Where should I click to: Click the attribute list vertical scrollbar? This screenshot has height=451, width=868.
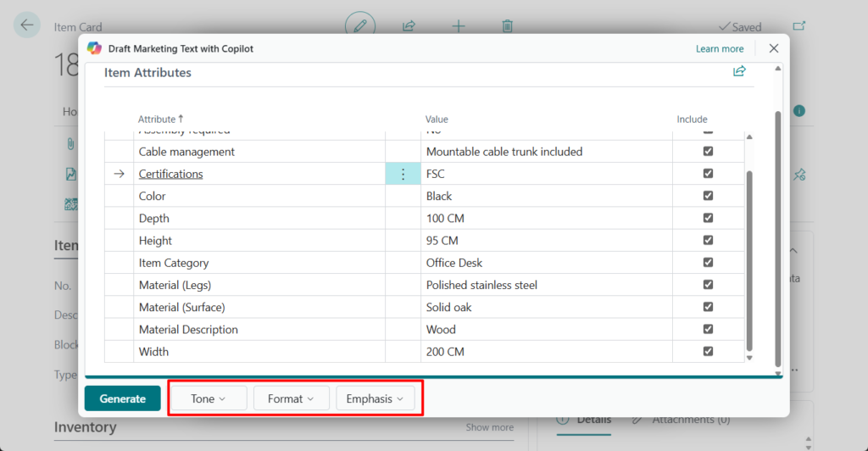pyautogui.click(x=748, y=254)
